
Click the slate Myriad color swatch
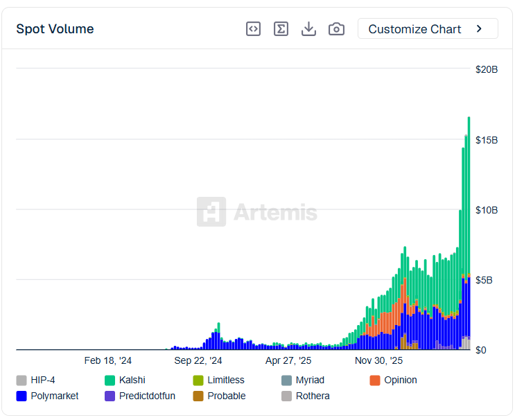pyautogui.click(x=286, y=380)
